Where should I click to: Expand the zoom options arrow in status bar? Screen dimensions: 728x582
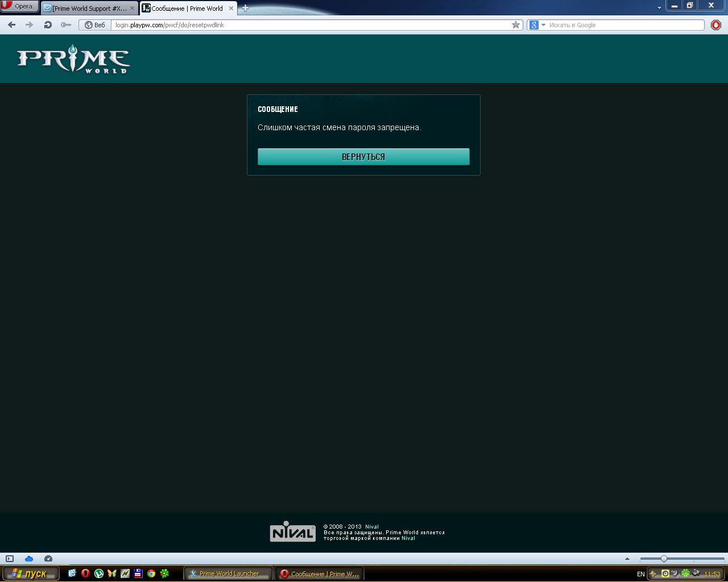pyautogui.click(x=627, y=559)
